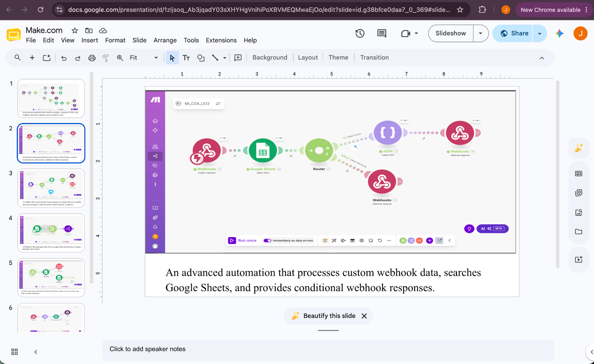
Task: Go back in the browser
Action: (9, 9)
